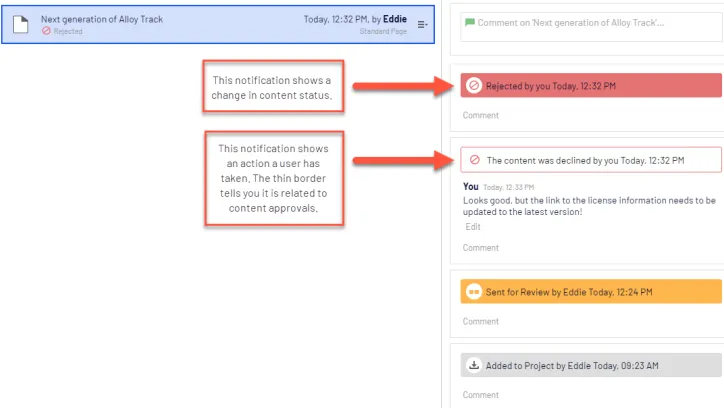The image size is (724, 408).
Task: Focus the Comment on Next generation field
Action: [x=592, y=28]
